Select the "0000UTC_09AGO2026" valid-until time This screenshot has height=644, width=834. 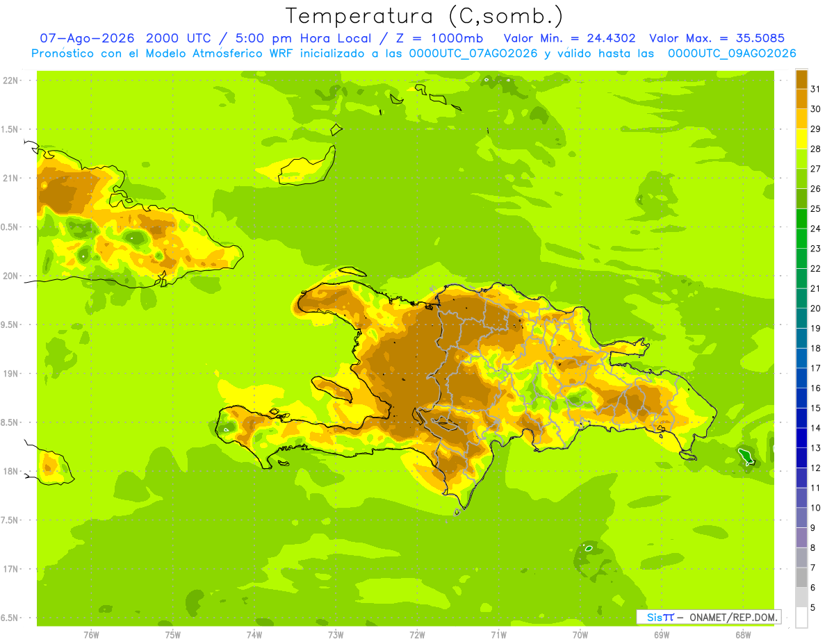732,53
